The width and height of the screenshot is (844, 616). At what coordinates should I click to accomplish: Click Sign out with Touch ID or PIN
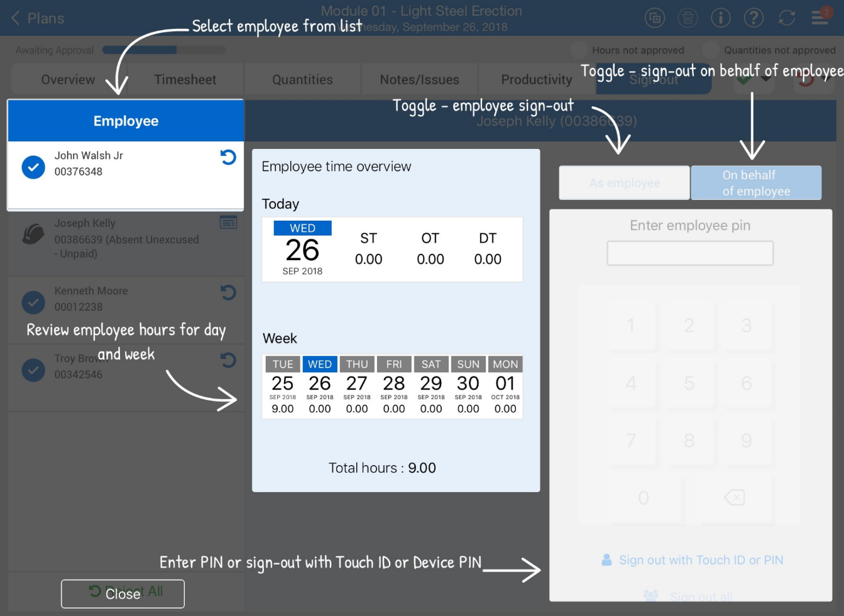tap(693, 560)
